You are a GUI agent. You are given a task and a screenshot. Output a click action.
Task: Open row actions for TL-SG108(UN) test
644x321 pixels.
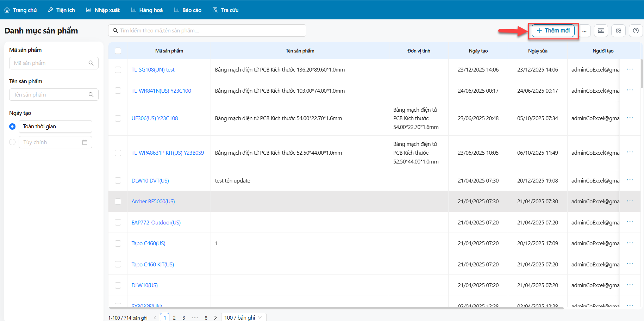[630, 69]
